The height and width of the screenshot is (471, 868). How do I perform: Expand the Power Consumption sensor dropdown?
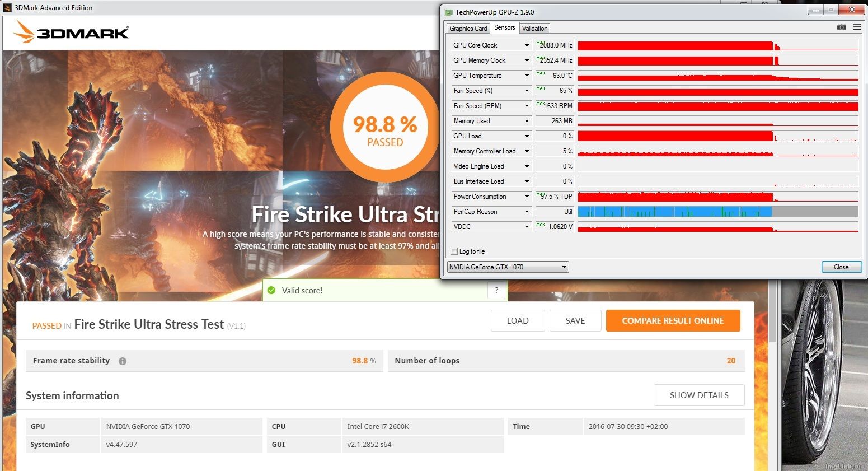click(x=526, y=197)
